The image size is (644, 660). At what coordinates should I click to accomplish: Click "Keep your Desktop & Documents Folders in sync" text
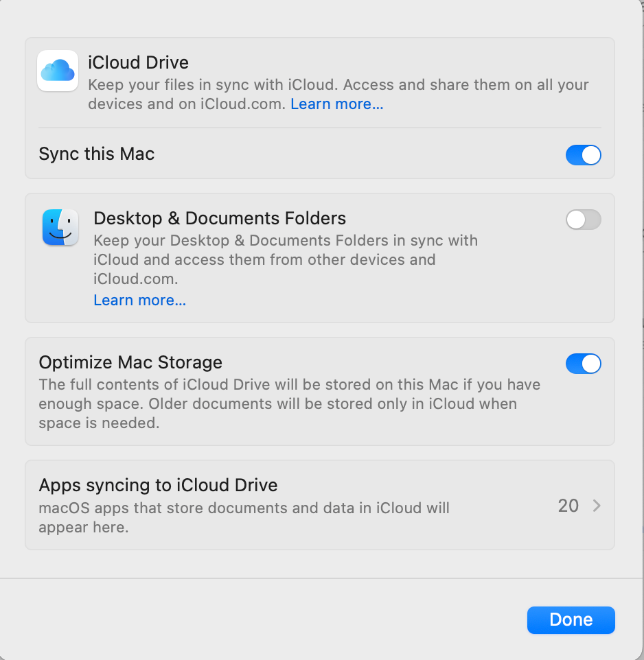pos(286,260)
